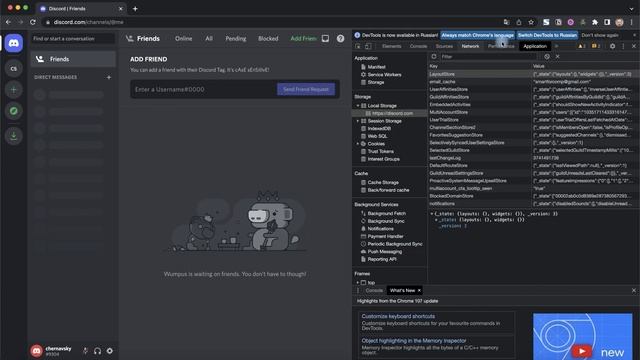Click Send Friend Request button
The image size is (640, 360).
tap(306, 89)
